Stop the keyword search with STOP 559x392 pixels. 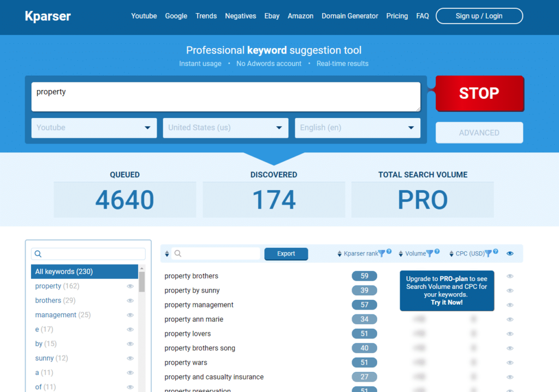click(479, 93)
